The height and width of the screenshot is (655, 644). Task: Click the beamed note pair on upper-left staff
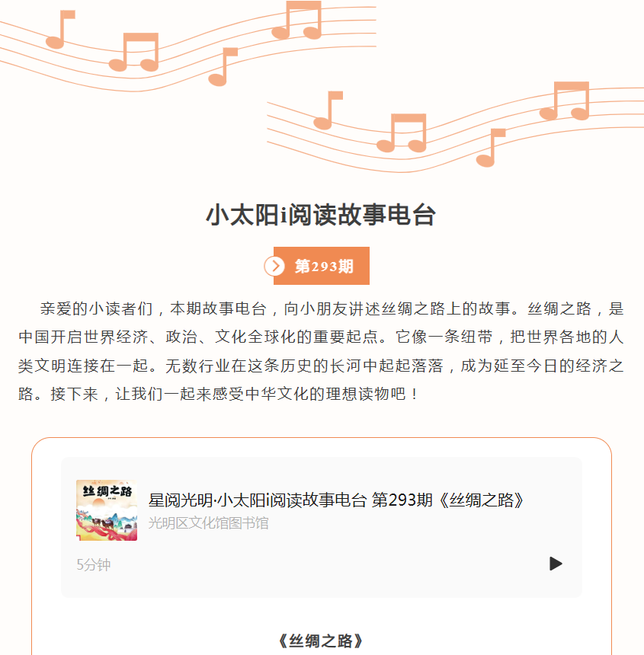134,52
